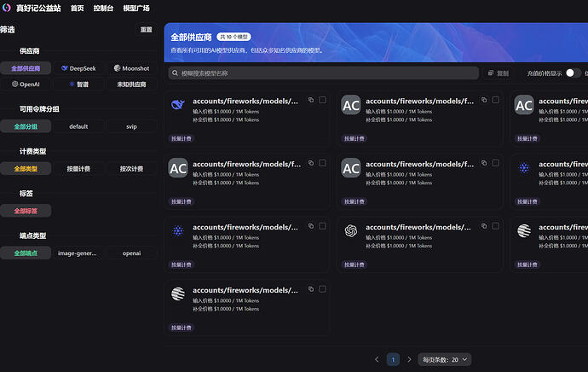Image resolution: width=588 pixels, height=372 pixels.
Task: Tick the checkbox on the OpenAI logo card
Action: (x=495, y=226)
